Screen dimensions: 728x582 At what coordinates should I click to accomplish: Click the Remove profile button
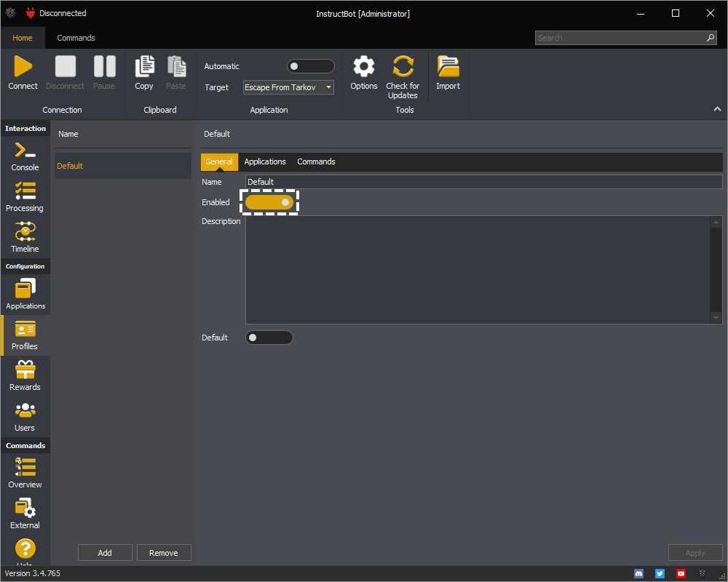163,553
